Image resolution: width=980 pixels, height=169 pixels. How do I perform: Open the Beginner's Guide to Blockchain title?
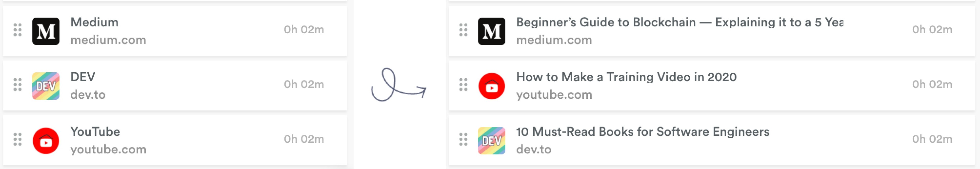coord(679,22)
